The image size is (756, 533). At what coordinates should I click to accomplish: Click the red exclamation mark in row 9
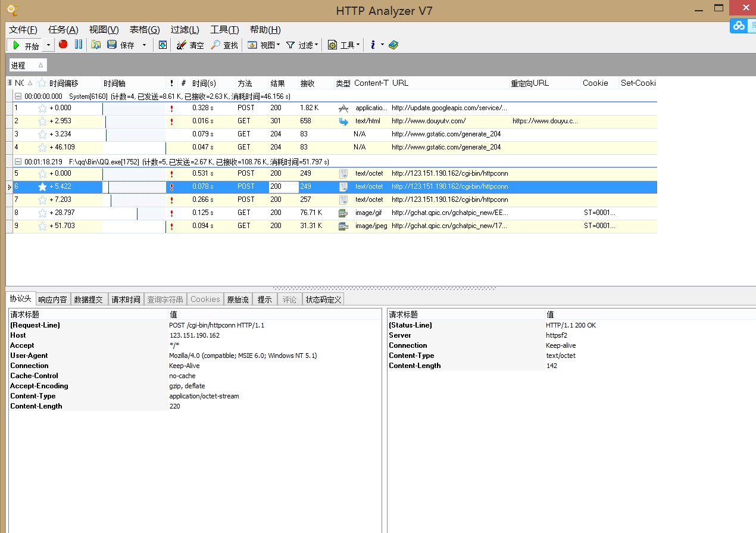[172, 226]
